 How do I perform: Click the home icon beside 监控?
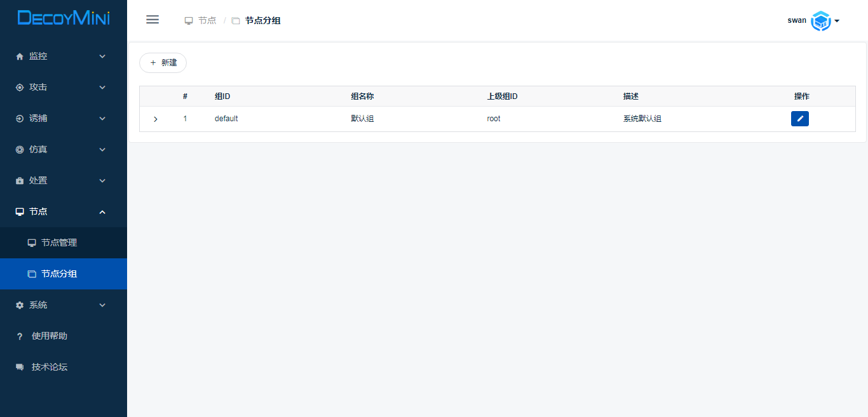[x=20, y=56]
